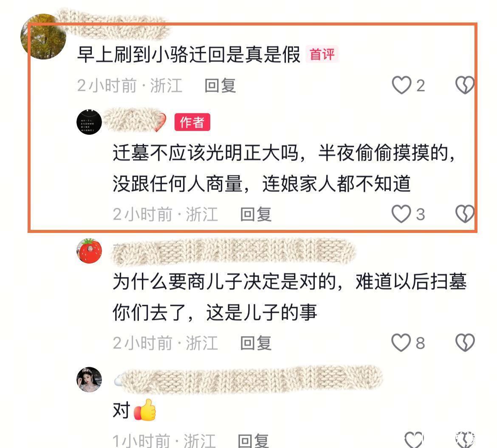Like the first comment with 2 likes
This screenshot has width=497, height=448.
tap(401, 85)
